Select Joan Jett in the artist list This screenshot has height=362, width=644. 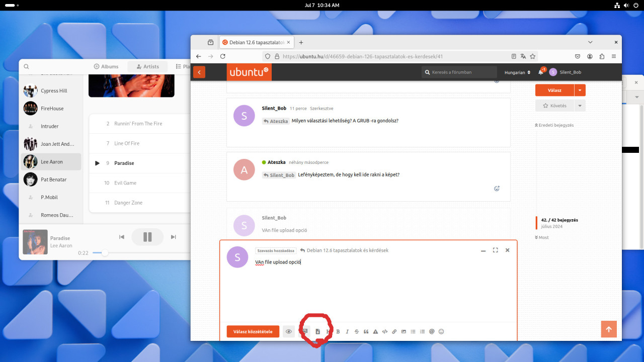pos(51,144)
